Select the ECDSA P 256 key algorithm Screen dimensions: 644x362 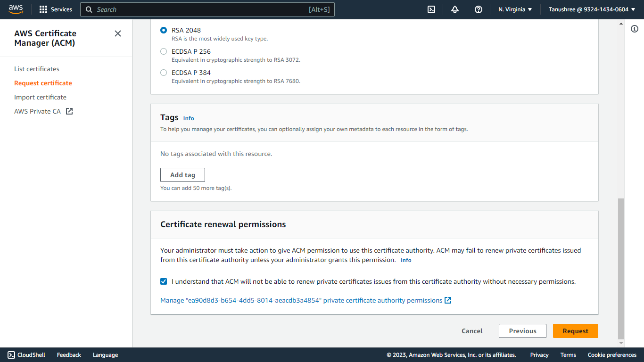[164, 51]
